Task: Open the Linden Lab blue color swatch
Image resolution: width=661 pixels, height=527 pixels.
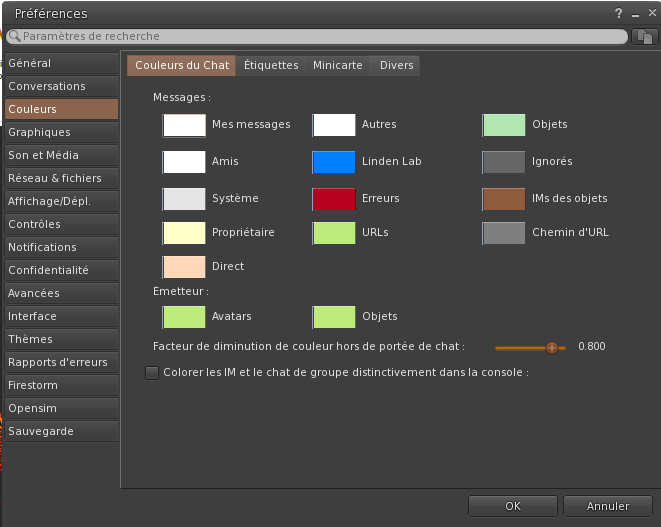Action: [334, 162]
